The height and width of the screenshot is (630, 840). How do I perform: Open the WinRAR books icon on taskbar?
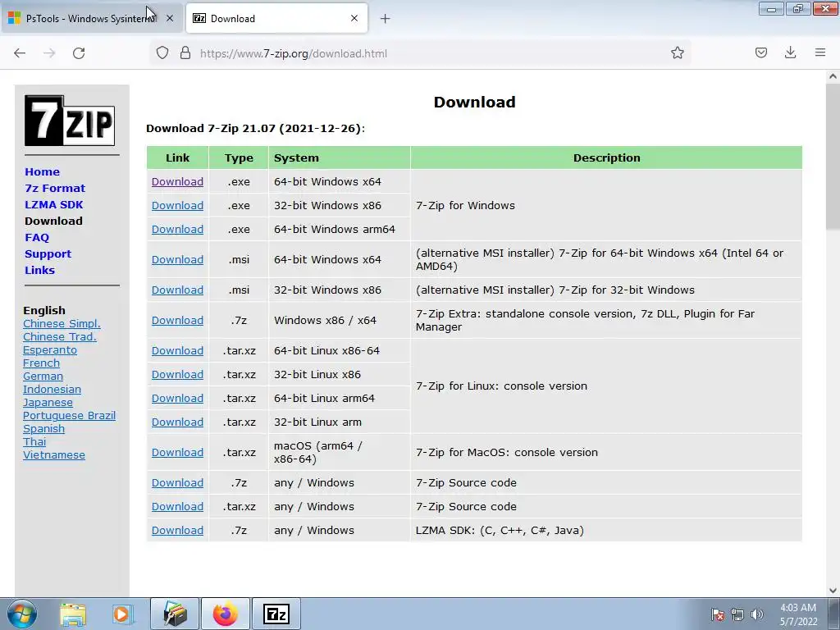point(175,614)
